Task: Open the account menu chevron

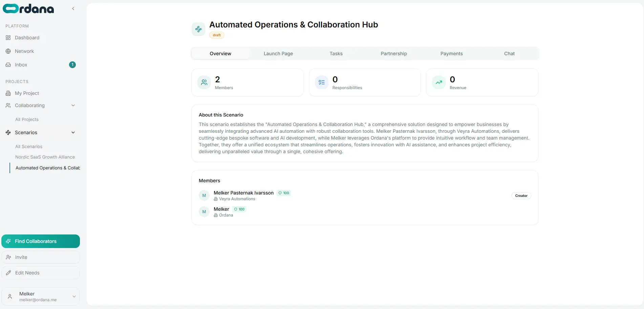Action: 74,296
